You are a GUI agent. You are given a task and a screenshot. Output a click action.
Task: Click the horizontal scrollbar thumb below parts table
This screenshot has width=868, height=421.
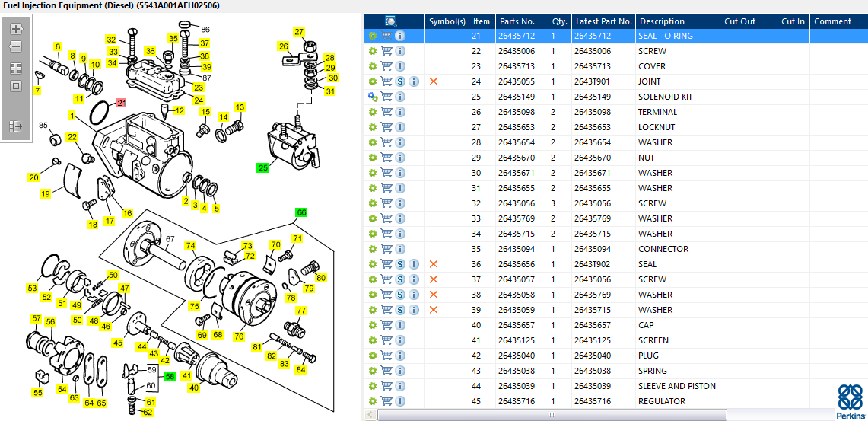pyautogui.click(x=552, y=414)
